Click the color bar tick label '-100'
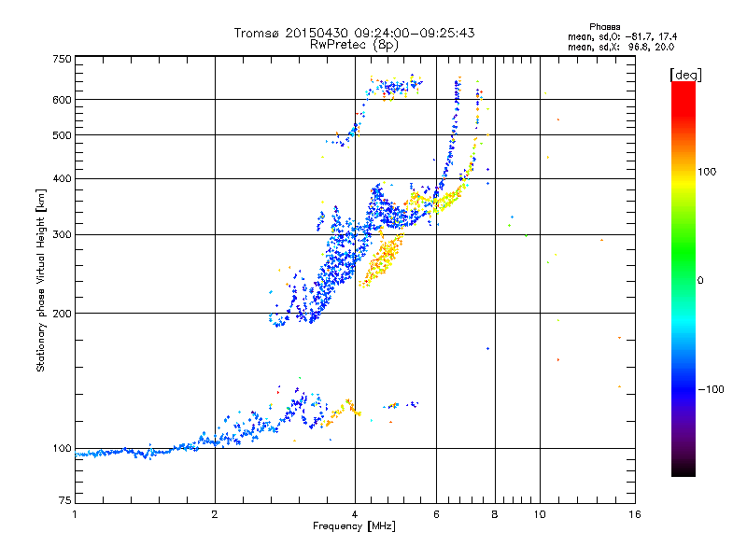The image size is (747, 560). click(x=711, y=389)
